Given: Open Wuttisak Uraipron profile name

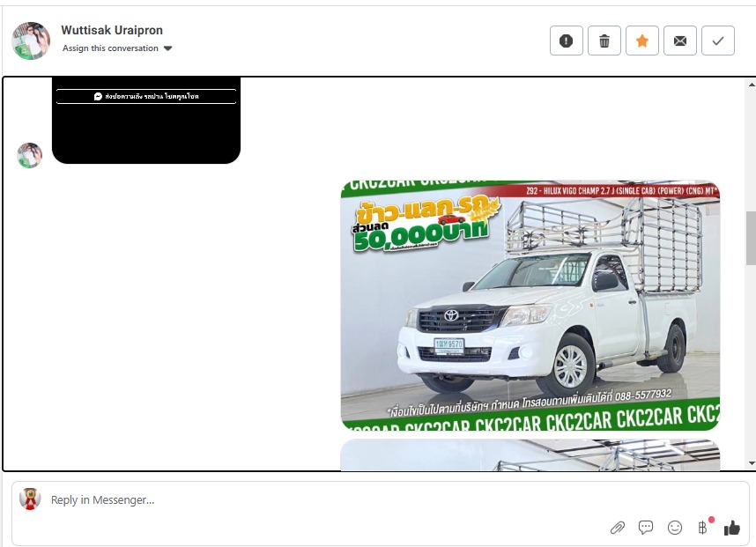Looking at the screenshot, I should click(112, 30).
